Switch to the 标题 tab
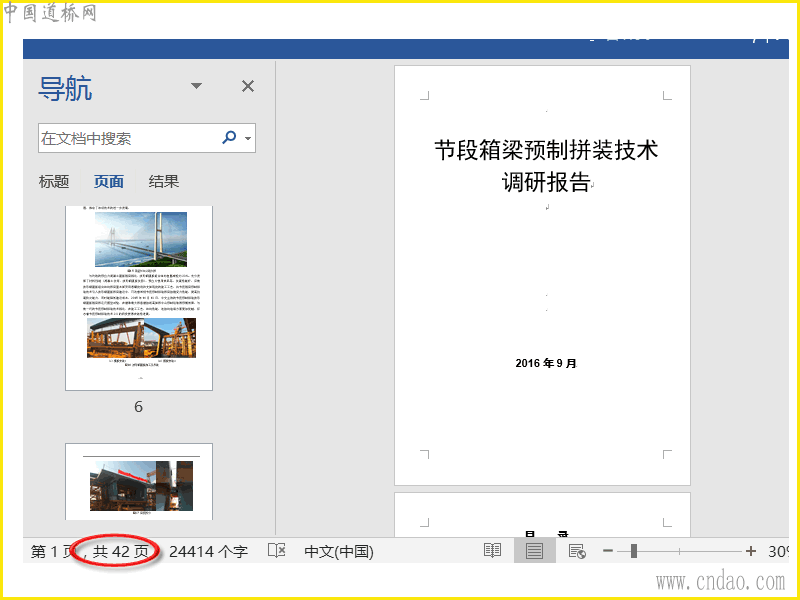Image resolution: width=800 pixels, height=600 pixels. (x=54, y=182)
